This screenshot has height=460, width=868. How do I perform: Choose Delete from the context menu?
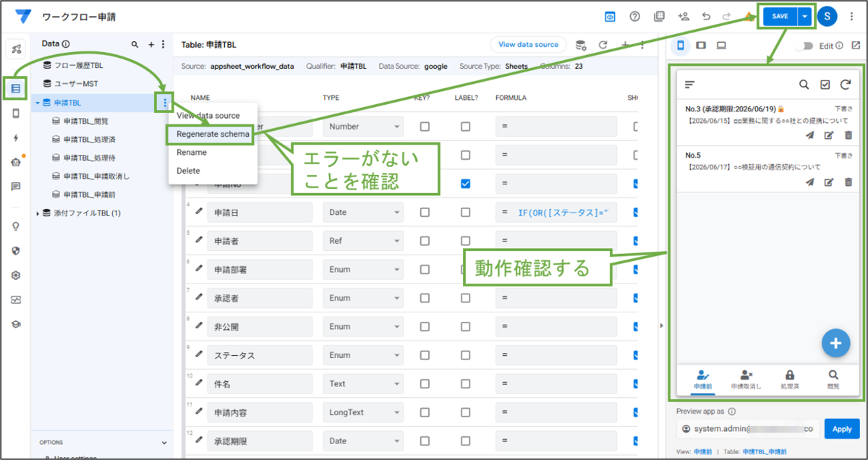pyautogui.click(x=189, y=171)
